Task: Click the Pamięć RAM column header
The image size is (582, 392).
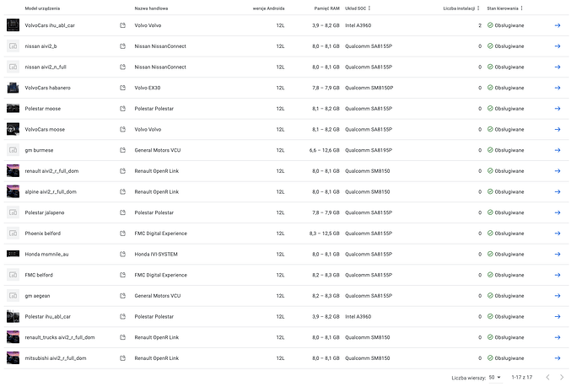Action: (325, 8)
